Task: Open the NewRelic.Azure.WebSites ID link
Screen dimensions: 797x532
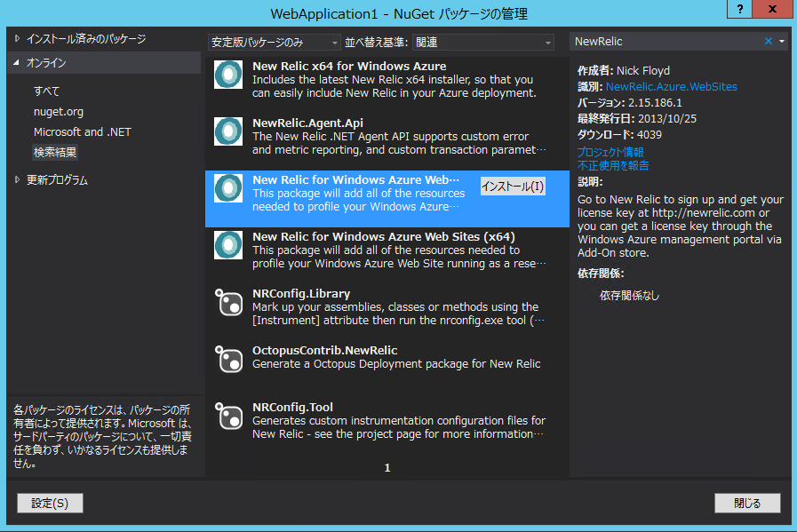Action: (x=672, y=86)
